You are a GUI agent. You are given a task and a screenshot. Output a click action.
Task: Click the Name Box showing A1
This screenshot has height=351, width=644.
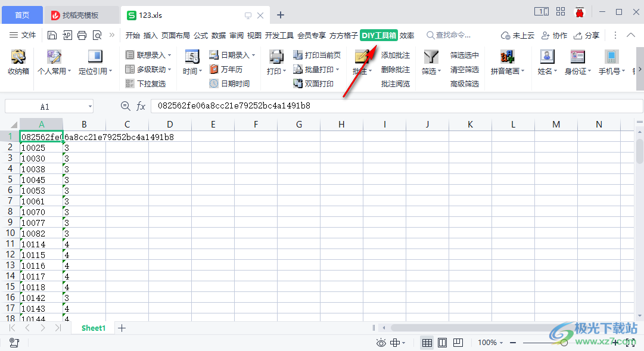(x=45, y=105)
